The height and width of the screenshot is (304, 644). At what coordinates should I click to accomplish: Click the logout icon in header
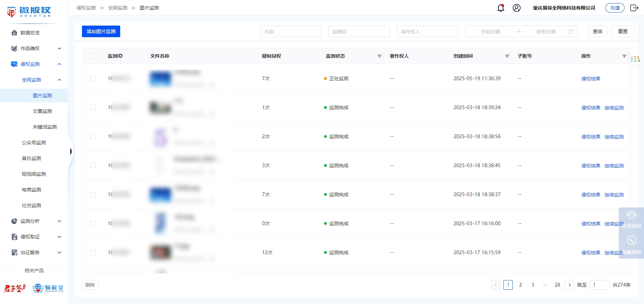pyautogui.click(x=634, y=8)
